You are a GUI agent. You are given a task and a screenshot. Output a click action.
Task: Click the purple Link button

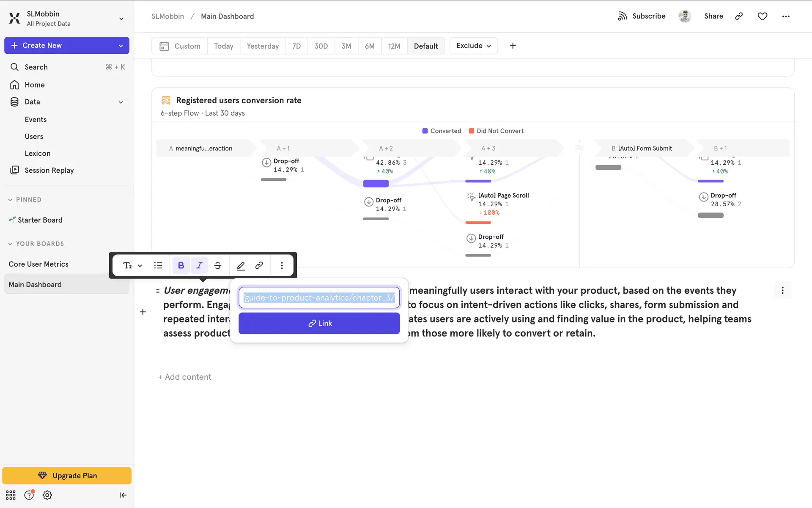[319, 323]
